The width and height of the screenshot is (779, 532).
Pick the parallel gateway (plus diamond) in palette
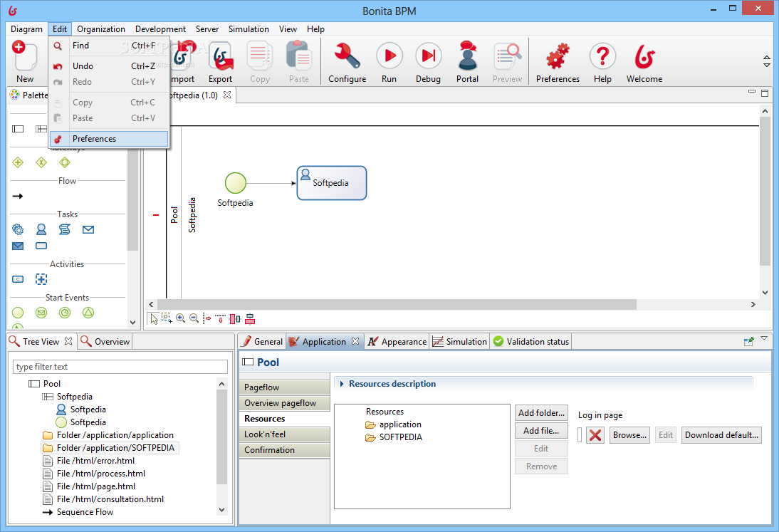(18, 162)
